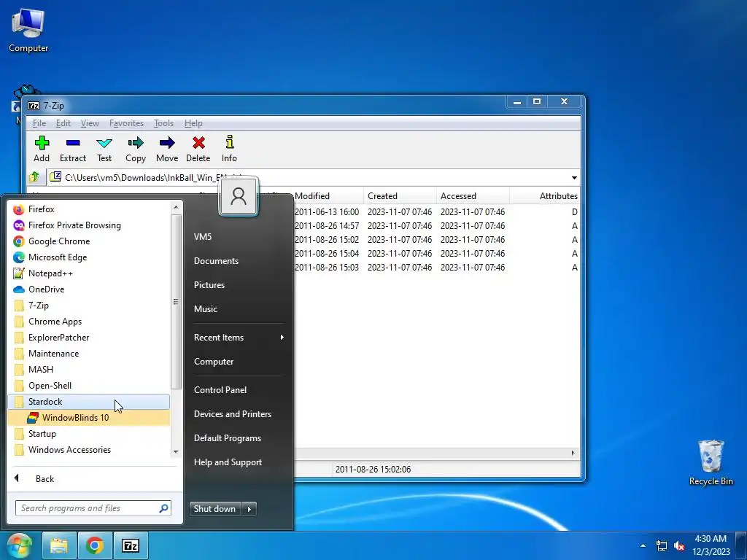747x560 pixels.
Task: Open Devices and Printers
Action: (233, 414)
